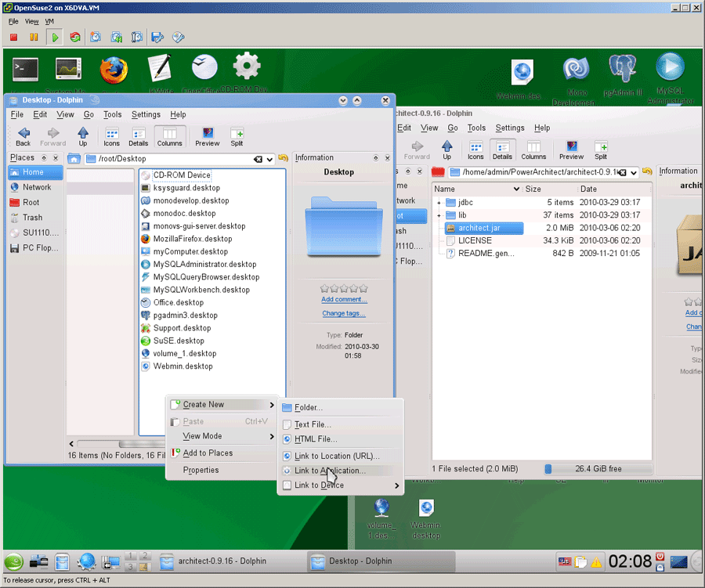Viewport: 705px width, 588px height.
Task: Select Icons view in architect Dolphin
Action: pos(475,150)
